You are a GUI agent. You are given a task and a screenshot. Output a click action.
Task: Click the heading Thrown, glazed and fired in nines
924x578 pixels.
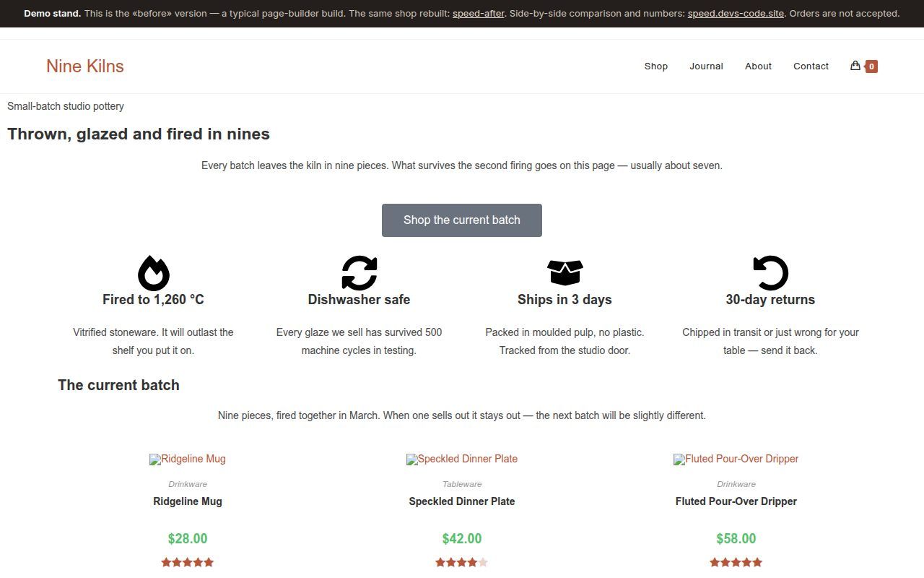point(139,134)
